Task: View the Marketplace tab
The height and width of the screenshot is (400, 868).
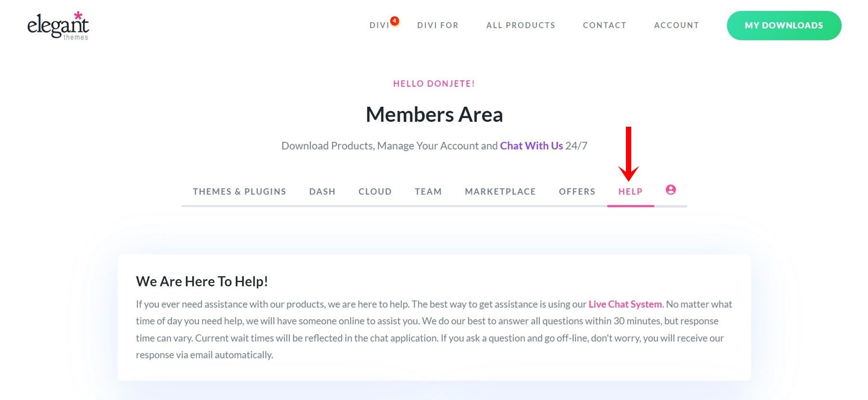Action: point(500,192)
